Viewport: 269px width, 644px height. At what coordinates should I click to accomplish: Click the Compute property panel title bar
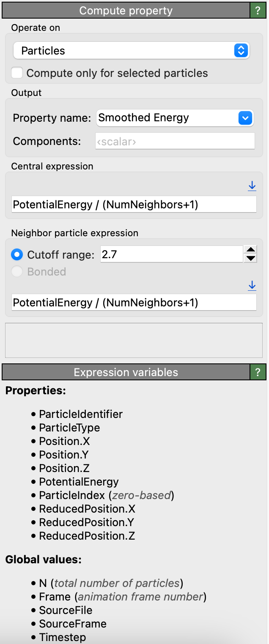[x=126, y=11]
